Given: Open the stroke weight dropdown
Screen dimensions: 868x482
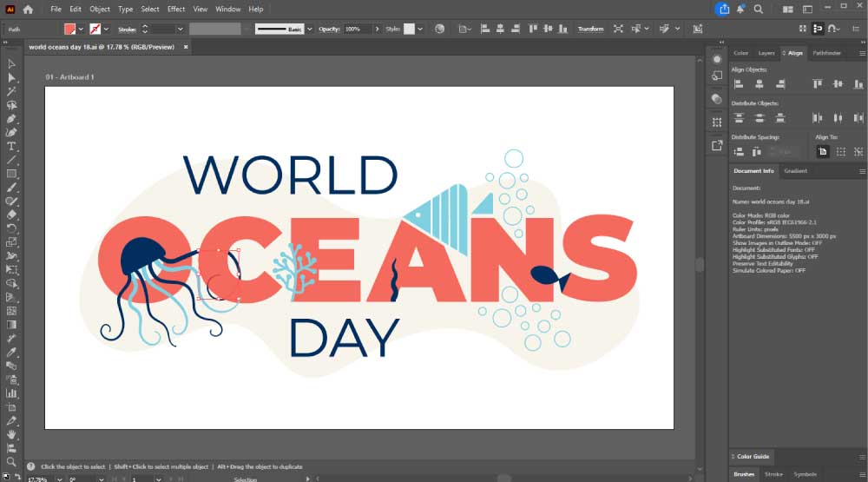Looking at the screenshot, I should pyautogui.click(x=181, y=29).
